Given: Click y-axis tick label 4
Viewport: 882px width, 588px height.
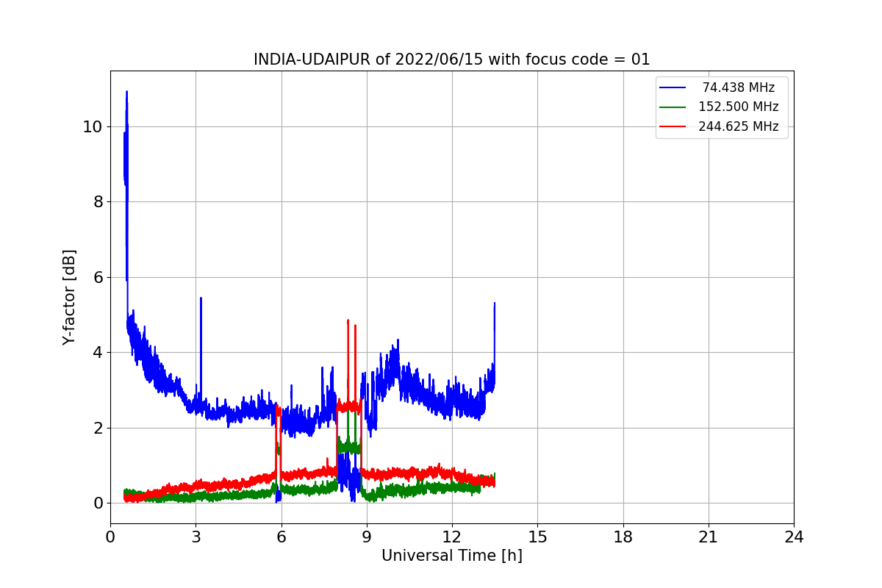Looking at the screenshot, I should point(98,352).
